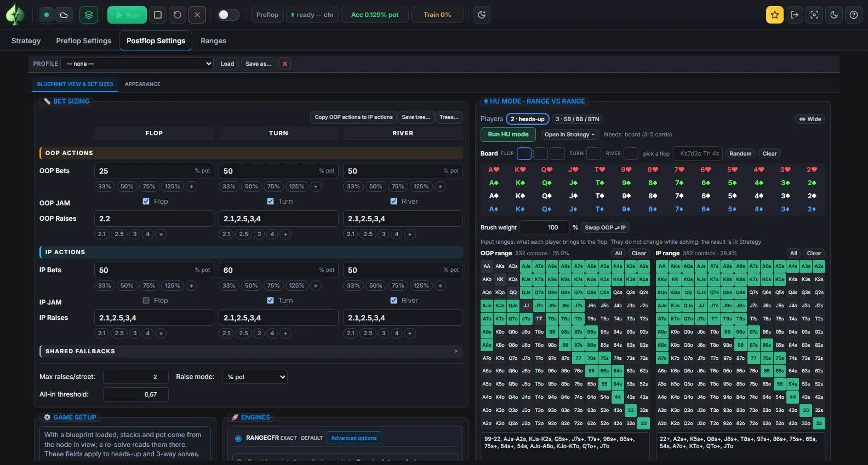Add OOP flop bet size with plus icon
Image resolution: width=868 pixels, height=465 pixels.
[191, 186]
